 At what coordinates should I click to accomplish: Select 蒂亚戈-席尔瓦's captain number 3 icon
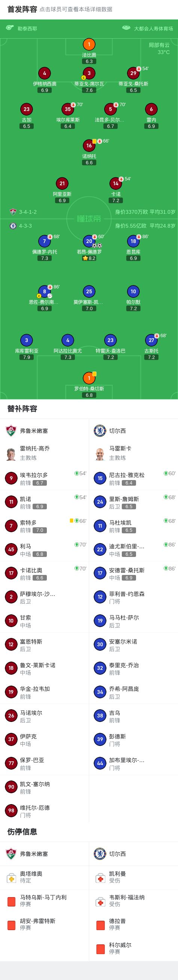pos(89,74)
